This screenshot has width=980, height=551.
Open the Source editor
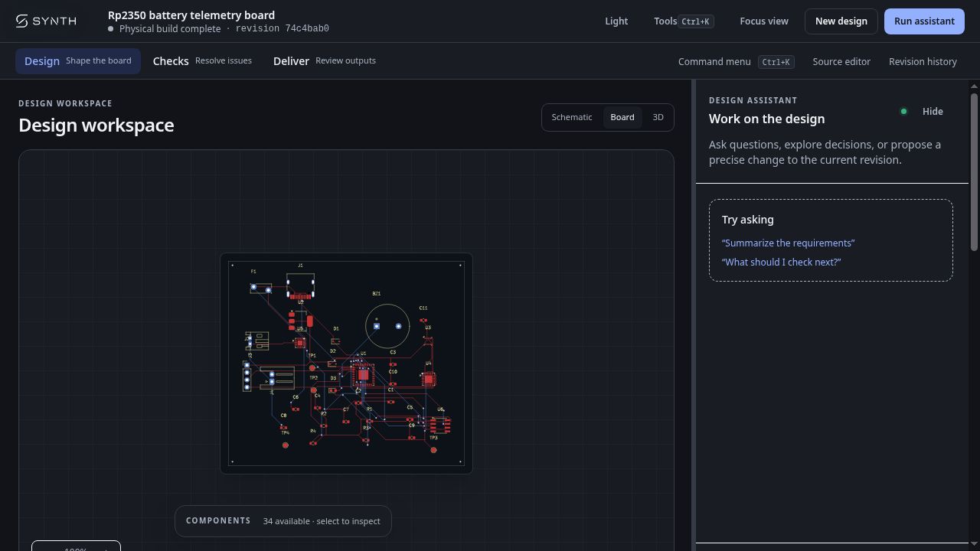tap(841, 62)
